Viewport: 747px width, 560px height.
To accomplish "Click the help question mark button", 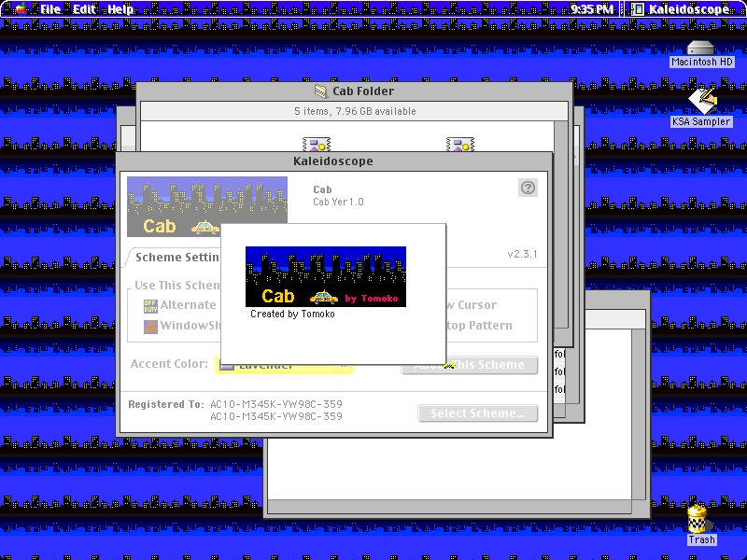I will [528, 188].
